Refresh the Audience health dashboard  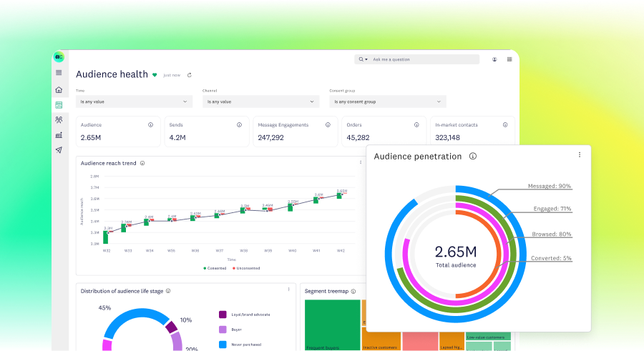pyautogui.click(x=190, y=75)
